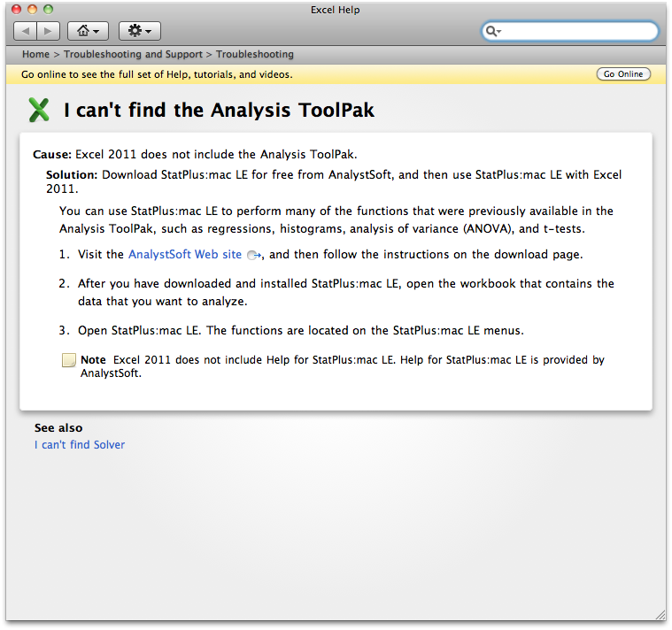Click the "See also" heading
Image resolution: width=672 pixels, height=630 pixels.
point(58,428)
